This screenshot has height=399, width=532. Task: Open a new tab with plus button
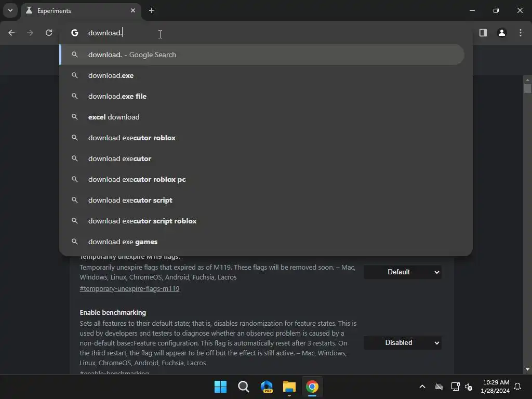tap(152, 10)
